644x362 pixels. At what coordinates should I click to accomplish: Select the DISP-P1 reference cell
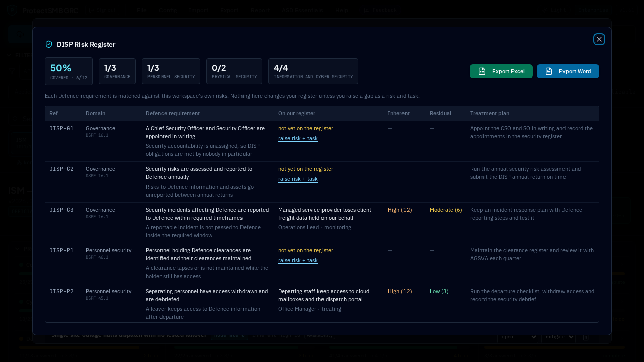[61, 250]
